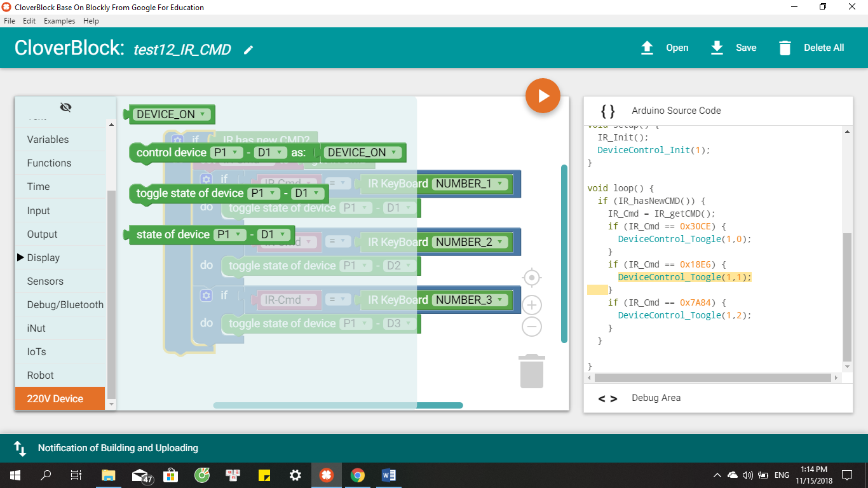Screen dimensions: 868x488
Task: Select the Sensors category
Action: (60, 281)
